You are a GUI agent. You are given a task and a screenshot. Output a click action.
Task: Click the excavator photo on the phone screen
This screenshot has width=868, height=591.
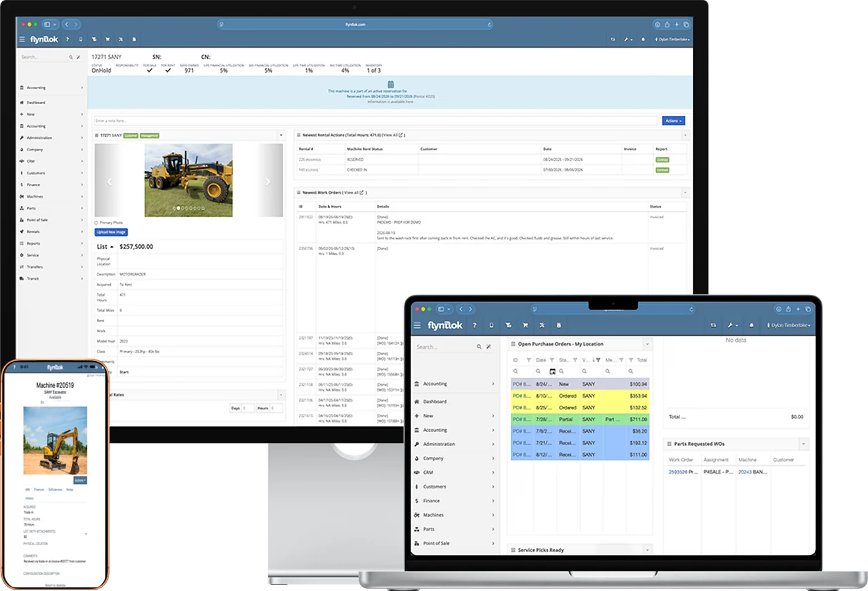coord(55,440)
